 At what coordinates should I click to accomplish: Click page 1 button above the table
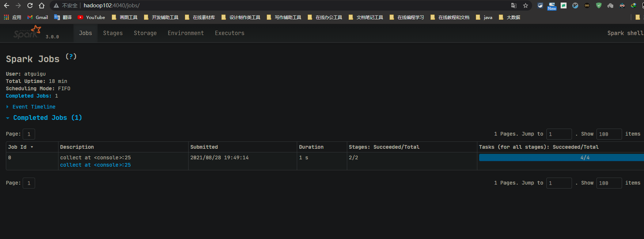tap(29, 134)
